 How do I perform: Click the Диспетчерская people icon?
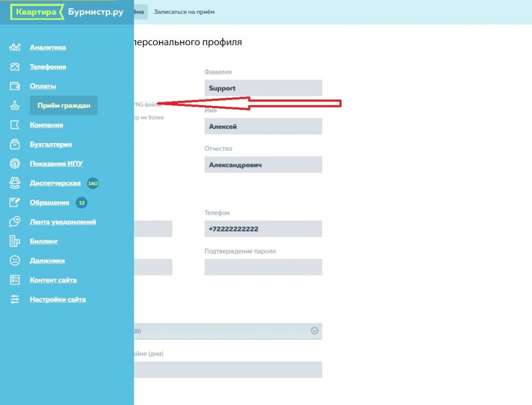tap(15, 182)
